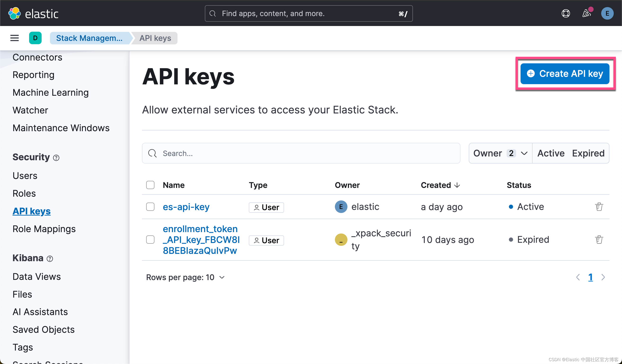The image size is (622, 364).
Task: Open Role Mappings in sidebar
Action: coord(44,229)
